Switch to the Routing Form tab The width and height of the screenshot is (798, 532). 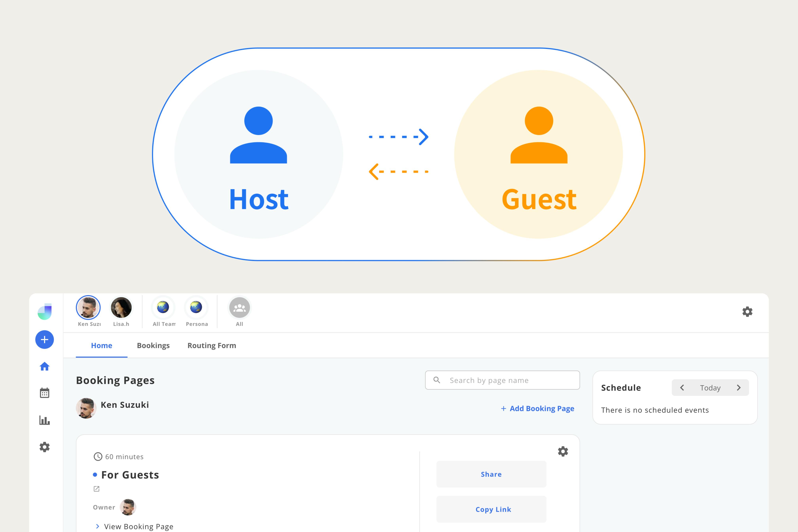pyautogui.click(x=212, y=345)
